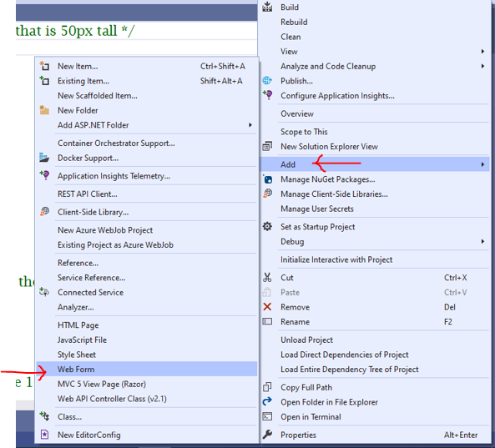The height and width of the screenshot is (448, 495).
Task: Choose Container Orchestrator Support...
Action: (x=146, y=143)
